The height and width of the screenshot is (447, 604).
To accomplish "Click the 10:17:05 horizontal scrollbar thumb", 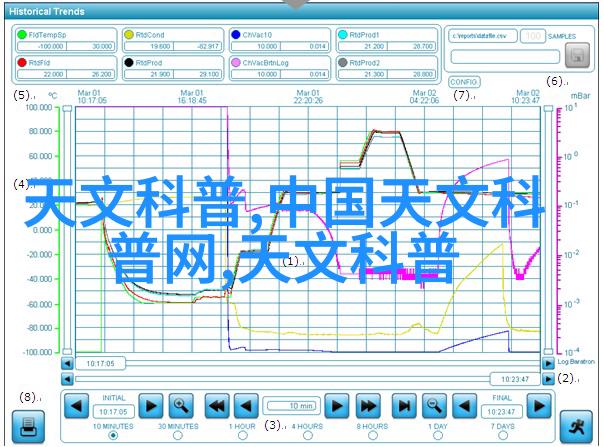I will point(100,363).
